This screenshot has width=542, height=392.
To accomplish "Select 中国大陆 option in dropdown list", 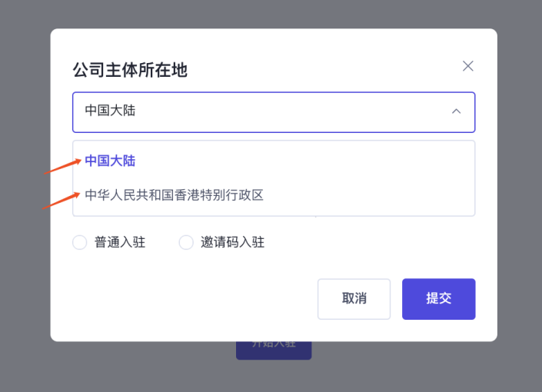I will [110, 161].
